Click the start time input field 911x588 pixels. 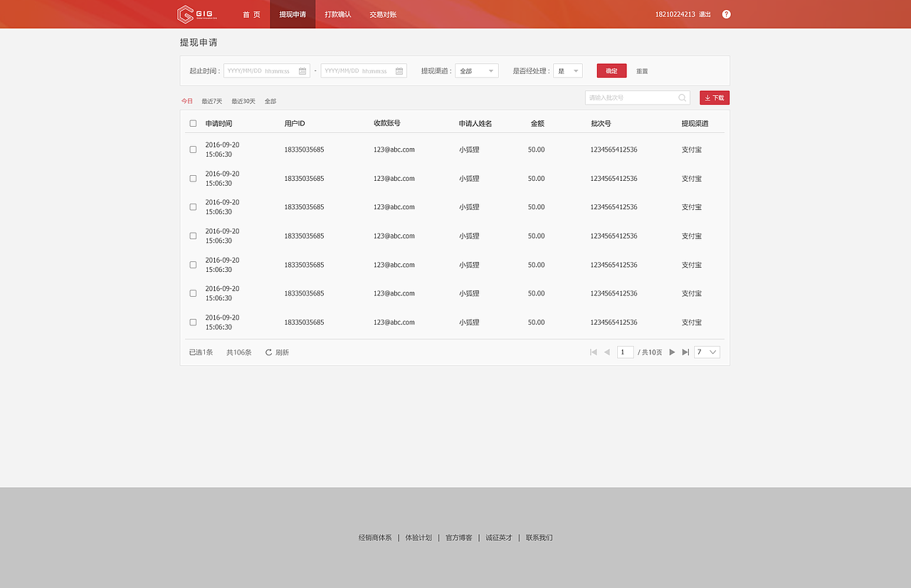pos(267,71)
